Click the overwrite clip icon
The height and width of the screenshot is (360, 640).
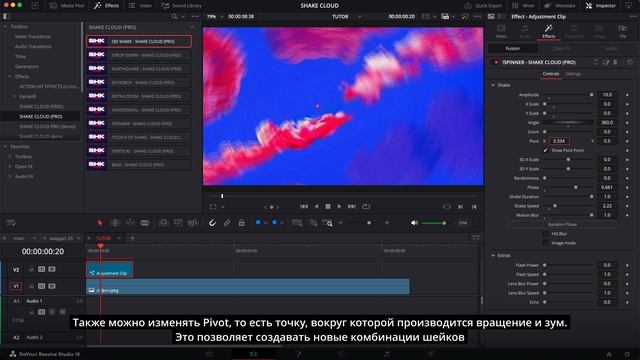click(x=178, y=222)
